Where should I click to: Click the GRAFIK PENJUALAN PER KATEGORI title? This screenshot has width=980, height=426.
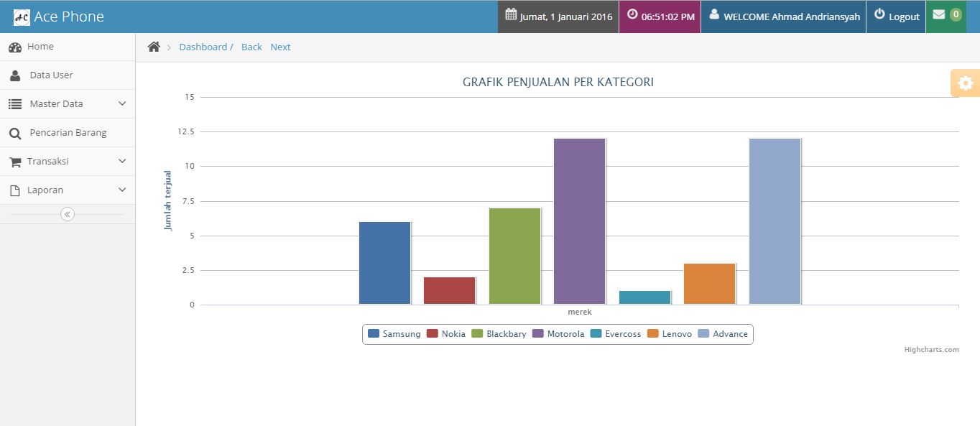(x=558, y=82)
